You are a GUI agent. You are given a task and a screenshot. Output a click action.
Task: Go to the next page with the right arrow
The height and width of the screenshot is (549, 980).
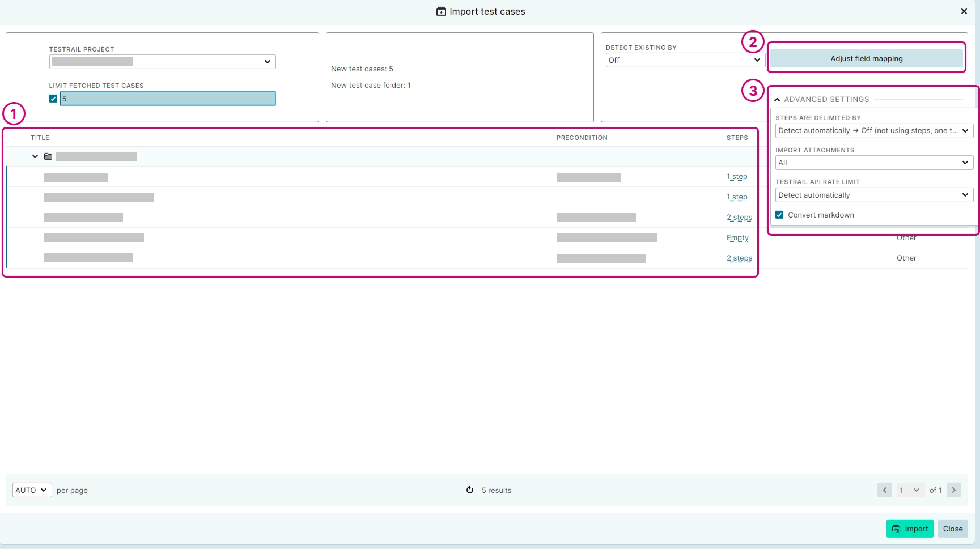pos(954,490)
